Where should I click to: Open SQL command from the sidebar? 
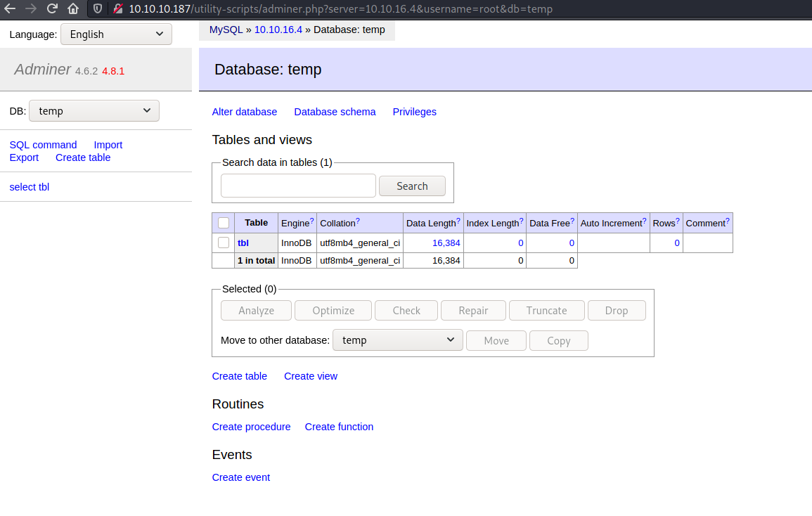point(43,145)
